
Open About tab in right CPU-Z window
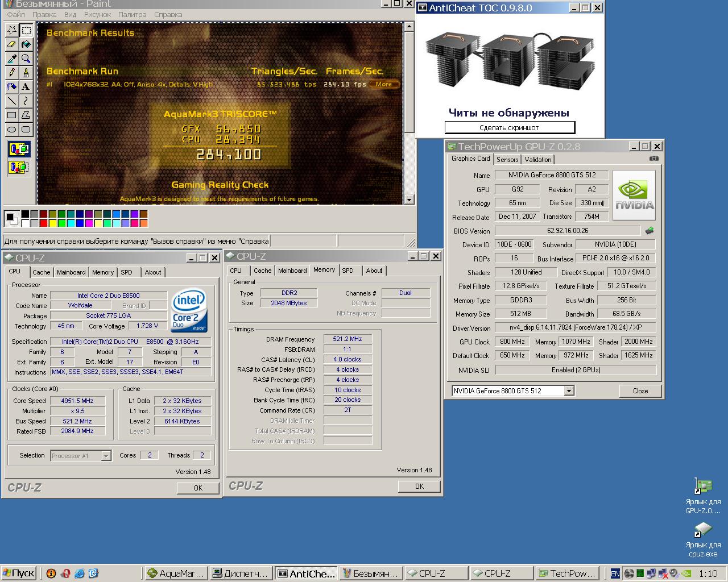click(x=374, y=271)
